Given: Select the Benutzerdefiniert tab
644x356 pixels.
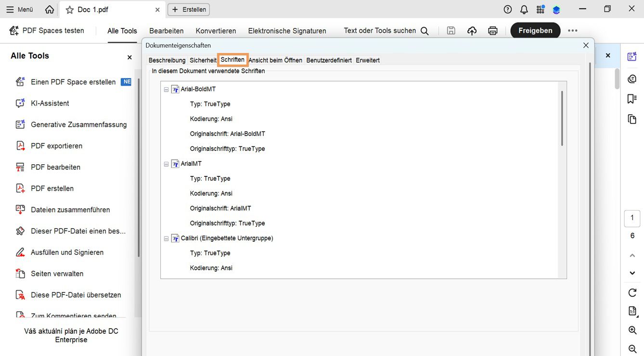Looking at the screenshot, I should [x=329, y=60].
